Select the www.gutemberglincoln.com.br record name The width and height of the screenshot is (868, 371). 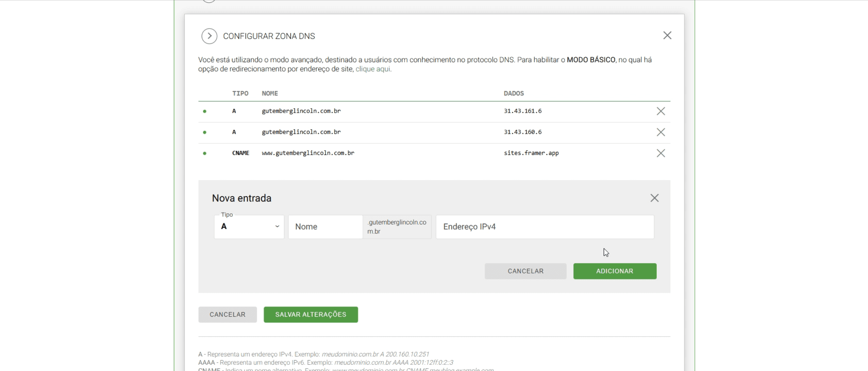point(308,153)
